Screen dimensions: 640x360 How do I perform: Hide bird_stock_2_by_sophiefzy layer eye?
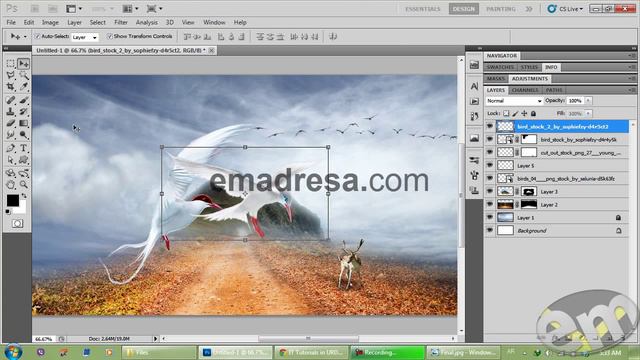click(x=490, y=127)
